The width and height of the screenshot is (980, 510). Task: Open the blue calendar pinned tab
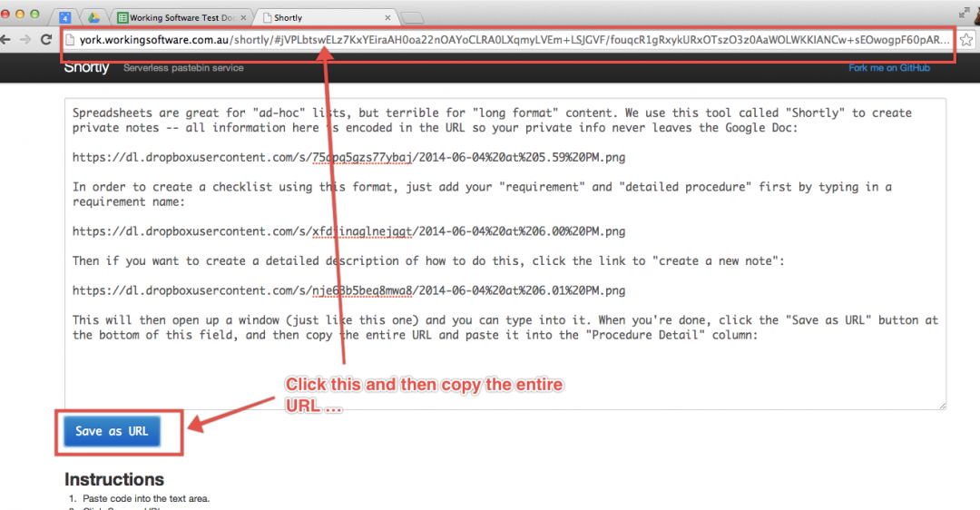coord(65,17)
